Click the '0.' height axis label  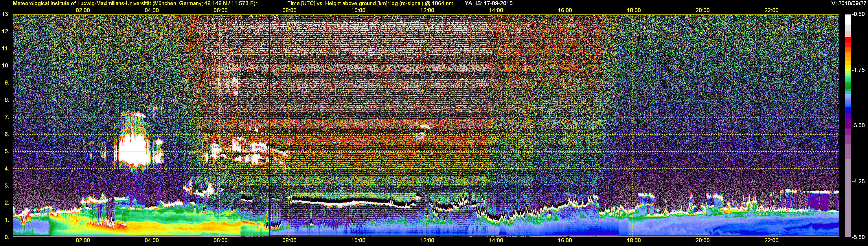tap(7, 237)
